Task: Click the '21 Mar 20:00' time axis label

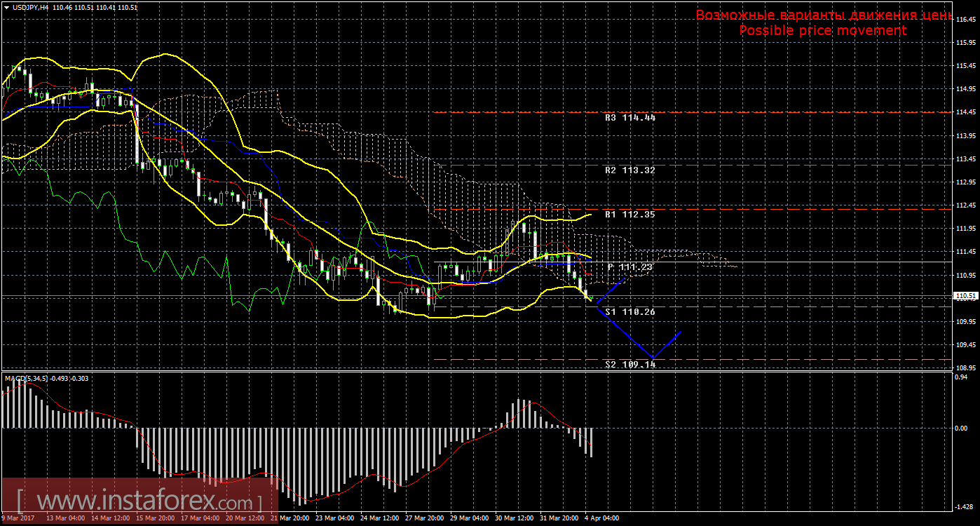Action: click(289, 518)
